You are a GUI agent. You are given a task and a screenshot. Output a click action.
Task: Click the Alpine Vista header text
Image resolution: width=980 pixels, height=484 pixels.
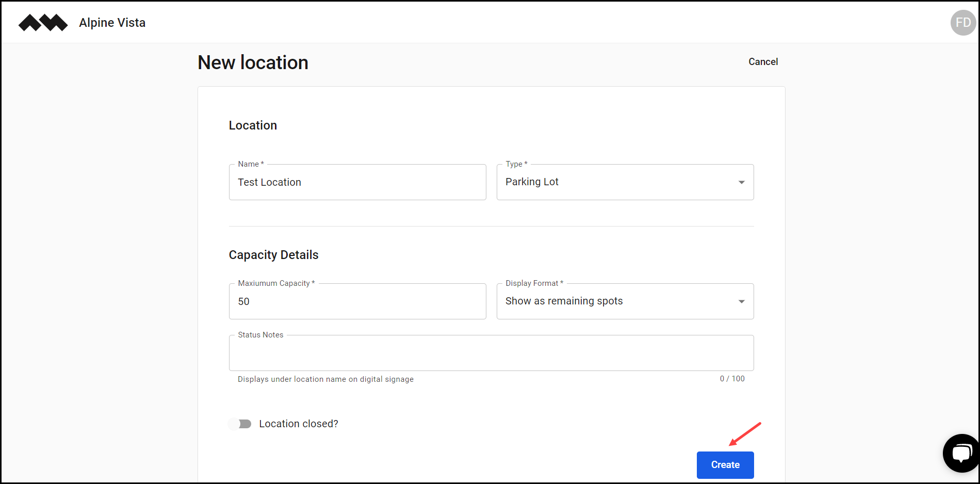click(111, 22)
